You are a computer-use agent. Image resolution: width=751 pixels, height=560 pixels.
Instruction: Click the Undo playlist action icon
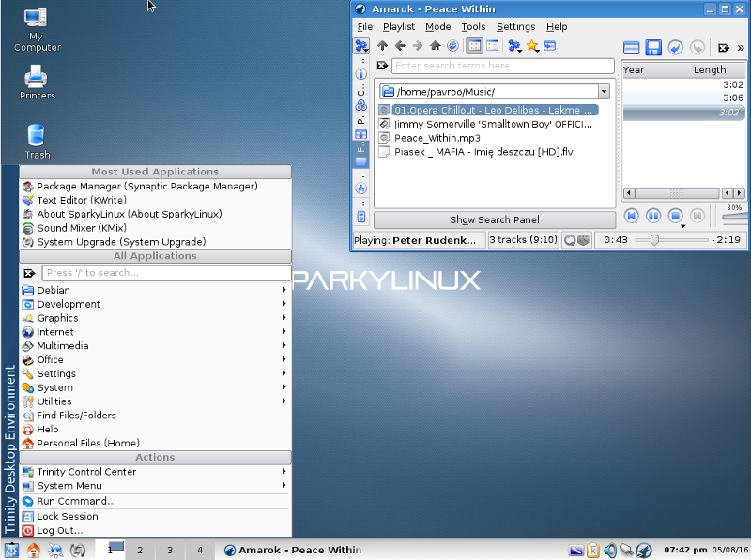[675, 48]
